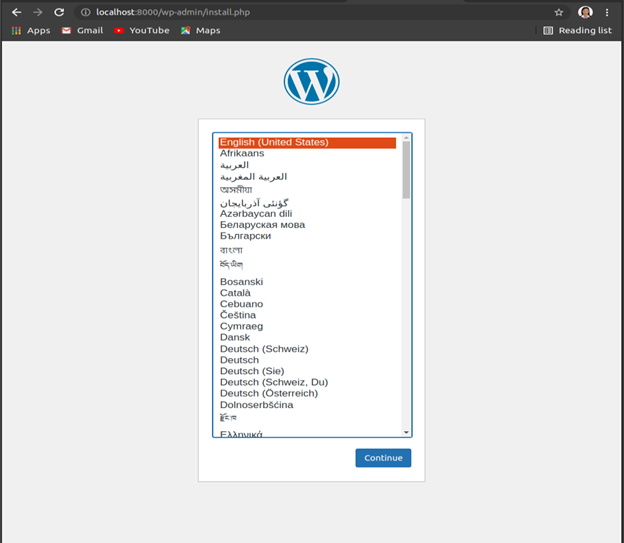Select Cebuano from the list
624x543 pixels.
[307, 304]
